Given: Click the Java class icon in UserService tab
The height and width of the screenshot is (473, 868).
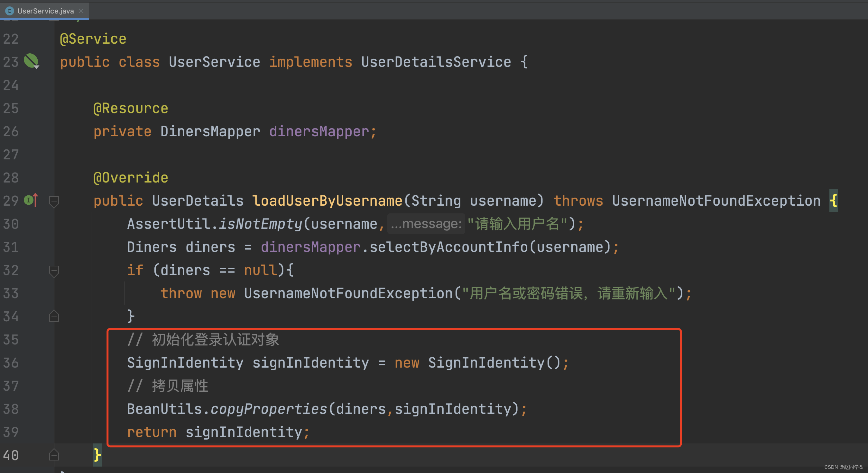Looking at the screenshot, I should [9, 11].
